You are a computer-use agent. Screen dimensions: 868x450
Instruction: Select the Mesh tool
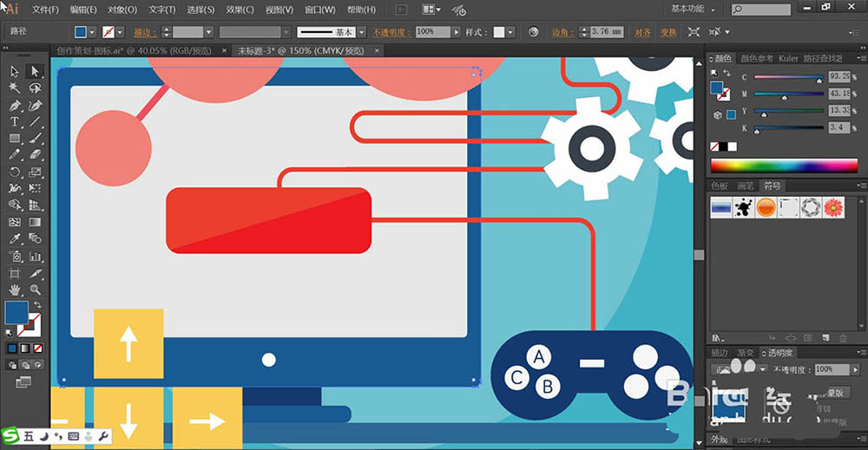pos(15,222)
